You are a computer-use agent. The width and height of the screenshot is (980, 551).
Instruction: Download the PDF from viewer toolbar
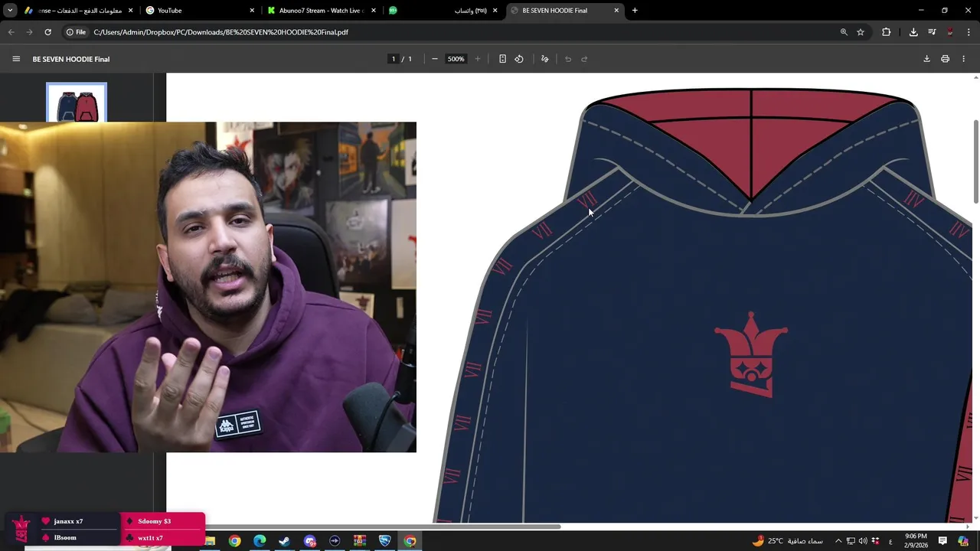point(926,59)
